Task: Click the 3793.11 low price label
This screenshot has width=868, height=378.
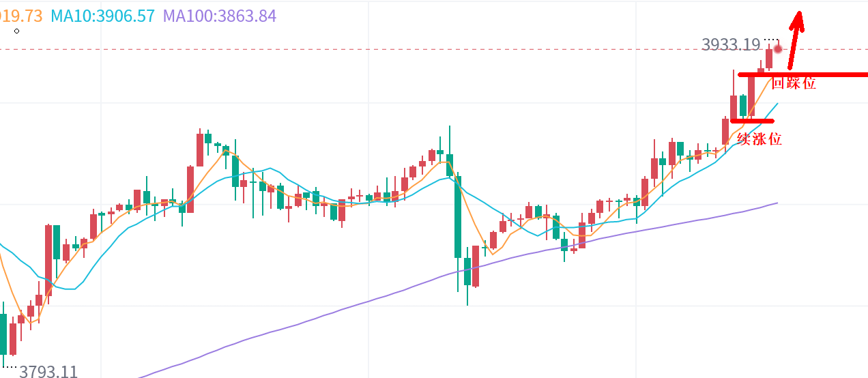Action: pyautogui.click(x=48, y=372)
